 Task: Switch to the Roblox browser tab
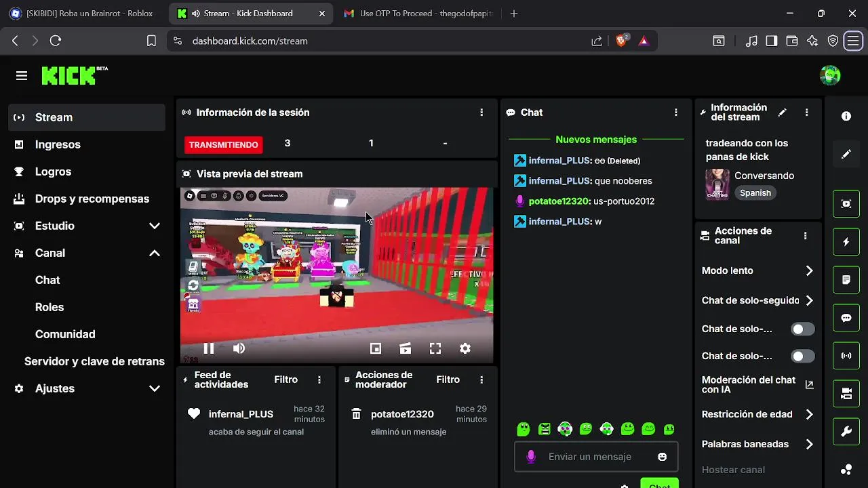pos(81,14)
